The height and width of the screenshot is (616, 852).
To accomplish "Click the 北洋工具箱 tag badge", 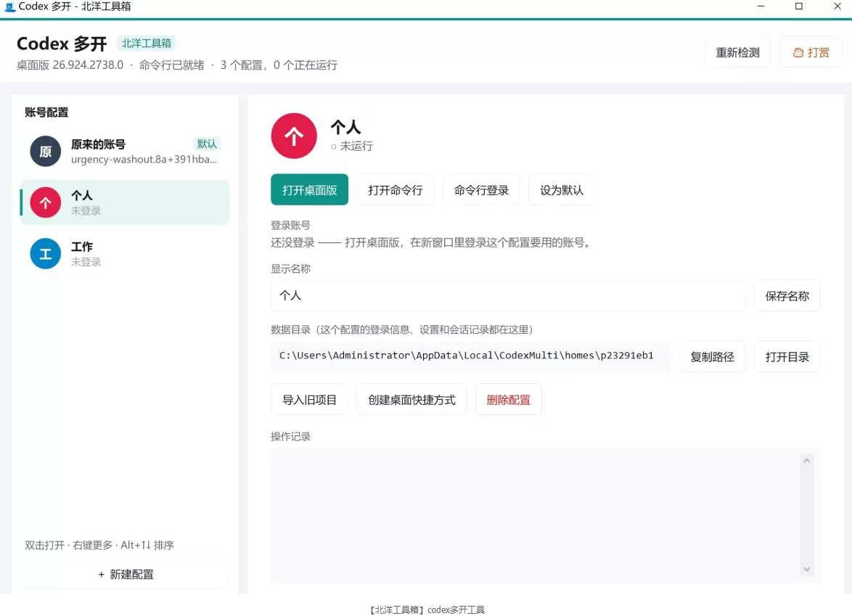I will point(146,43).
